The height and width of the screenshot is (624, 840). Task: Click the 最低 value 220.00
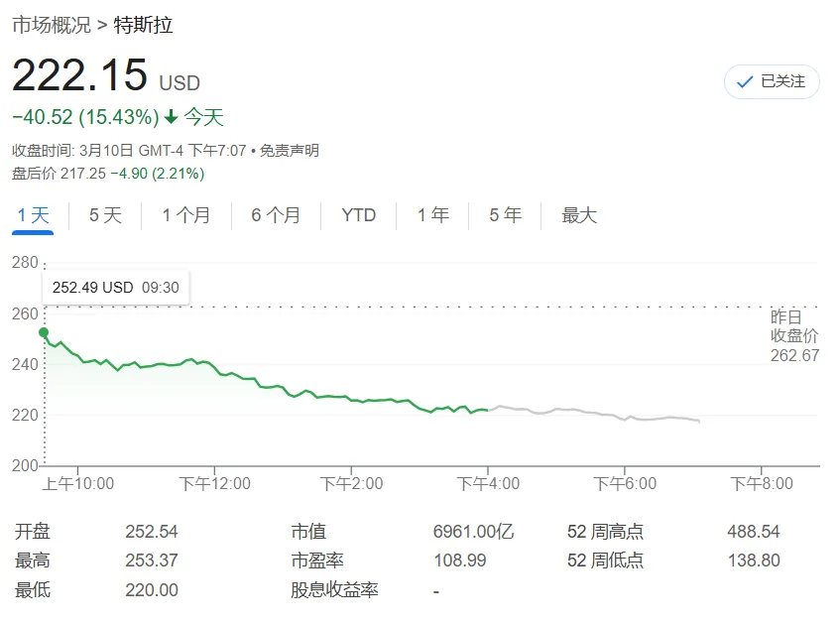click(x=152, y=590)
